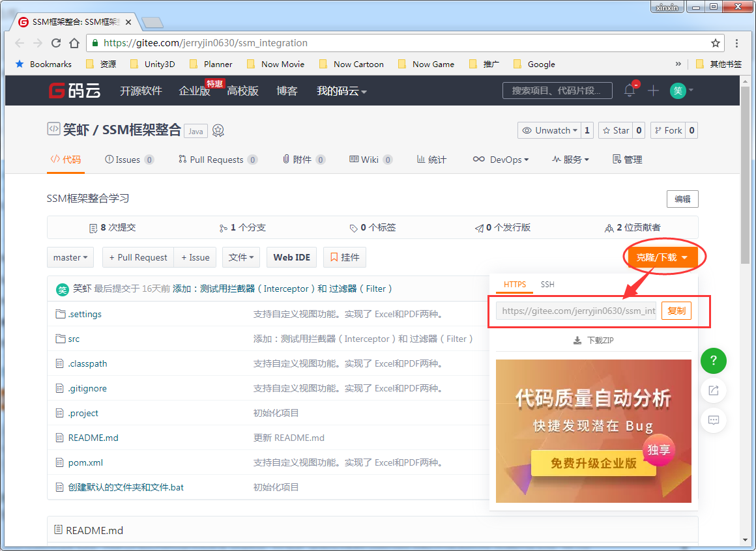Open the notifications bell icon
This screenshot has width=756, height=551.
click(630, 90)
